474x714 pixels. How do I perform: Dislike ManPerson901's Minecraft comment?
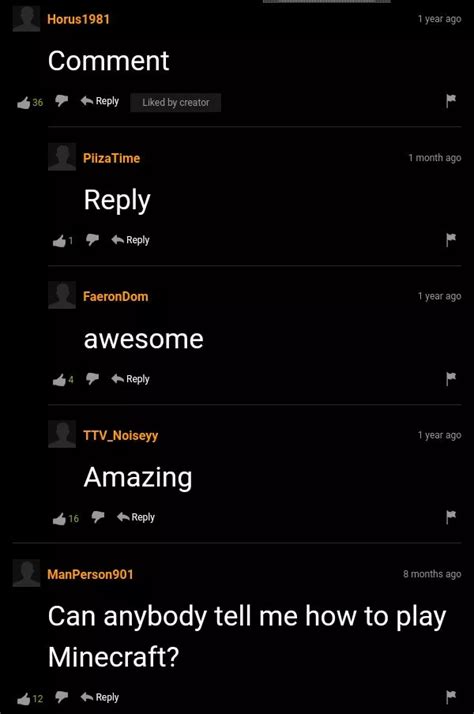tap(61, 697)
